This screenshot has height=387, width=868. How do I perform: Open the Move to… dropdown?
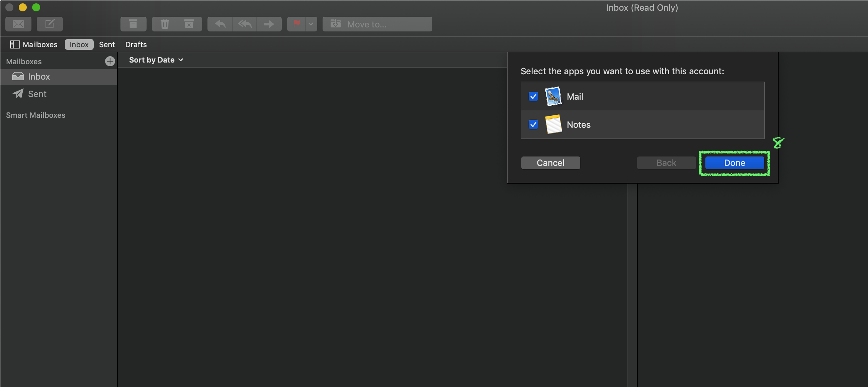point(377,24)
